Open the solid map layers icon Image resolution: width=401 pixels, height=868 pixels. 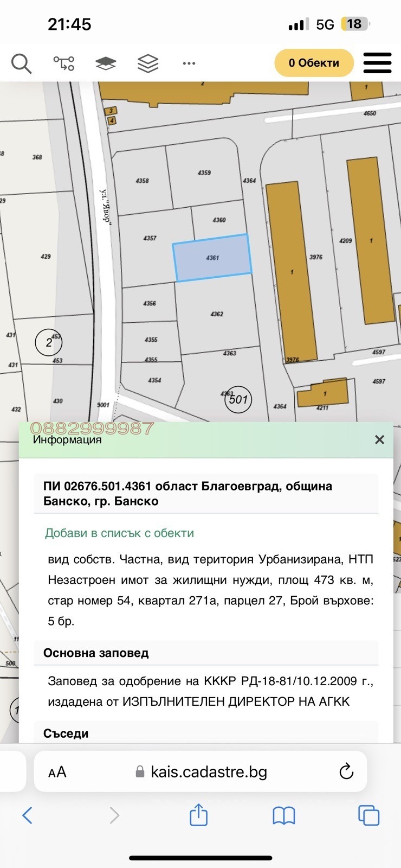106,63
